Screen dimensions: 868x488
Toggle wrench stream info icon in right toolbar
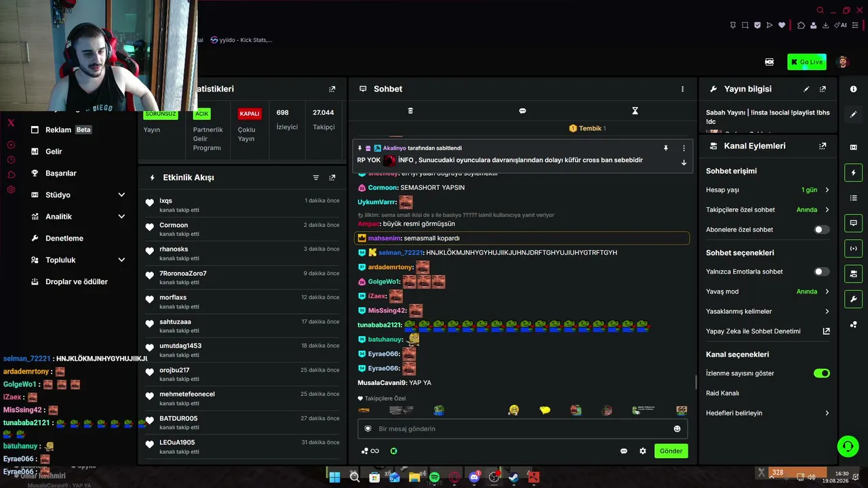click(853, 299)
